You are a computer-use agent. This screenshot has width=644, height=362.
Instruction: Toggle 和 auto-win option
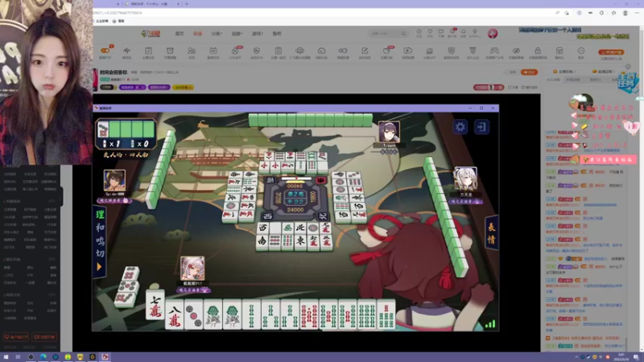tap(100, 228)
